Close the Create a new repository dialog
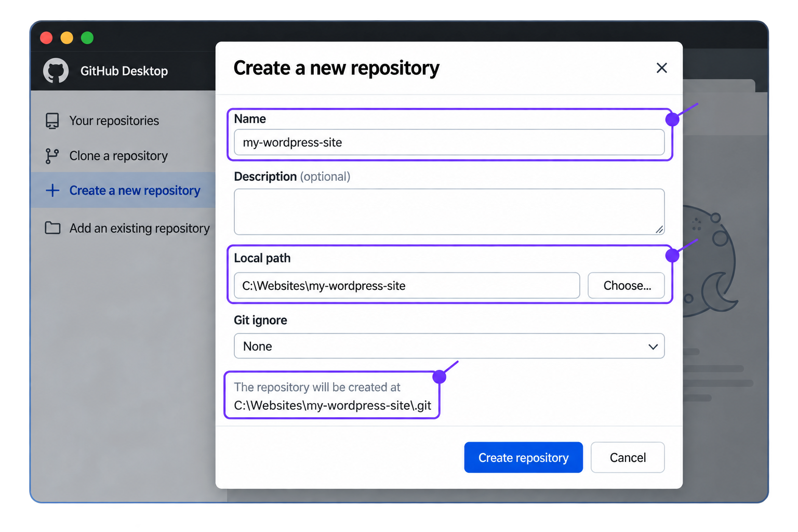The height and width of the screenshot is (532, 798). tap(661, 68)
